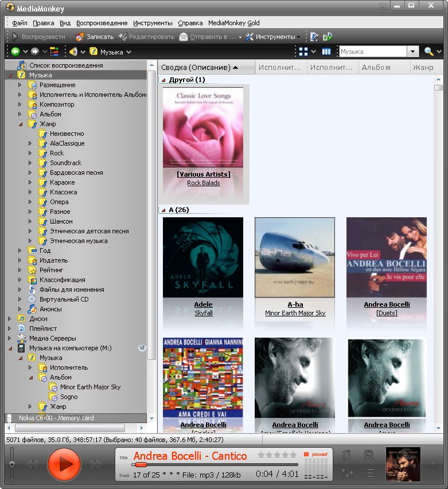Click the auto-tag from web icon

tap(314, 37)
